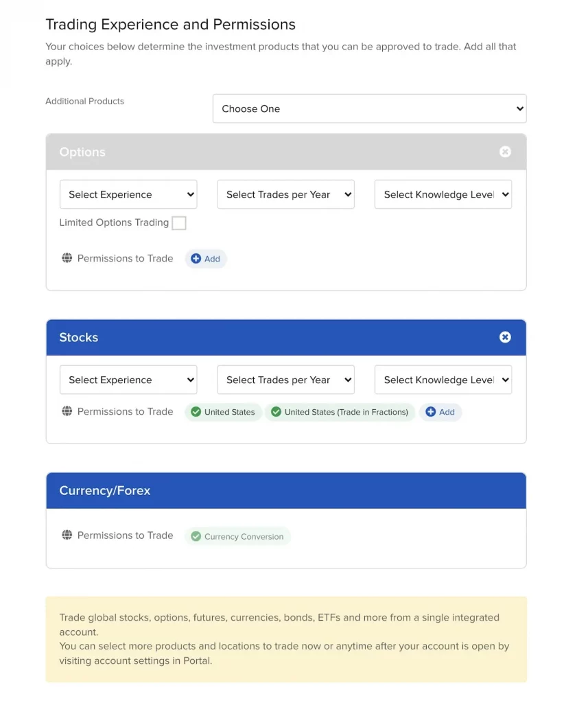The height and width of the screenshot is (703, 588).
Task: Click the globe icon in Currency/Forex permissions
Action: point(67,535)
